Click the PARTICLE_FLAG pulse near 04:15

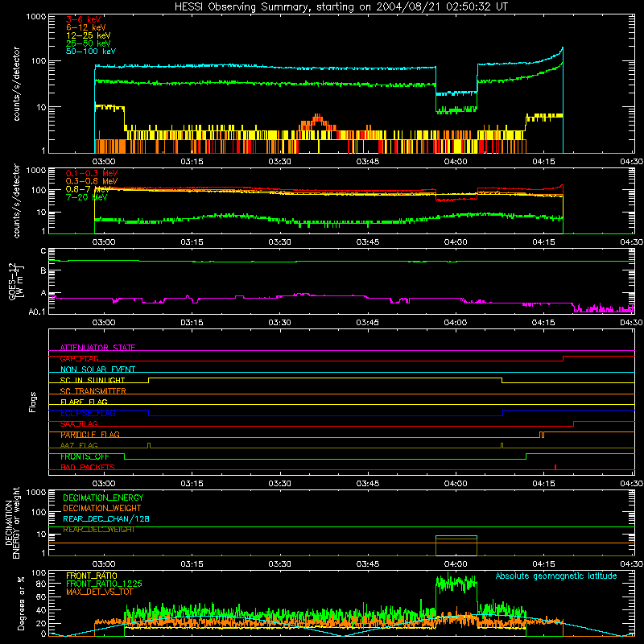pyautogui.click(x=542, y=435)
